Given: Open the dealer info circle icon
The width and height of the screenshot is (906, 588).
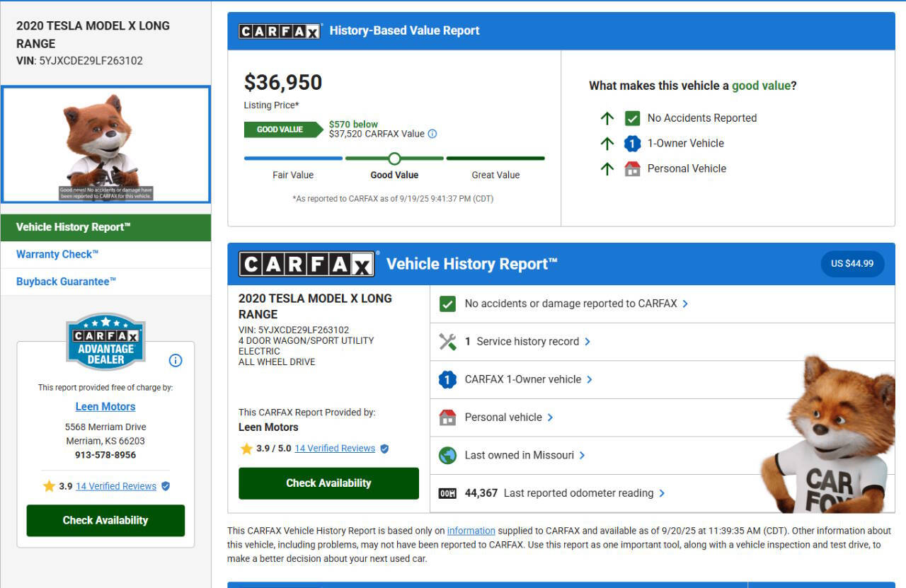Looking at the screenshot, I should pos(176,360).
